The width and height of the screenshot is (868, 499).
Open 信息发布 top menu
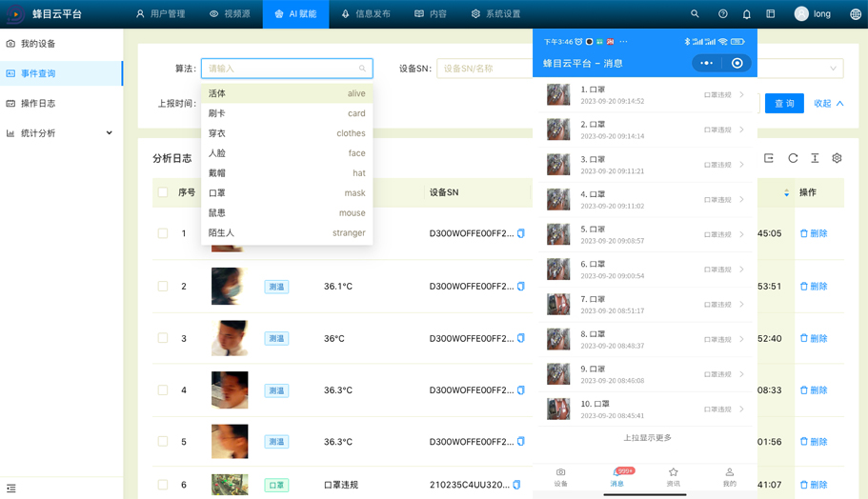pos(366,14)
